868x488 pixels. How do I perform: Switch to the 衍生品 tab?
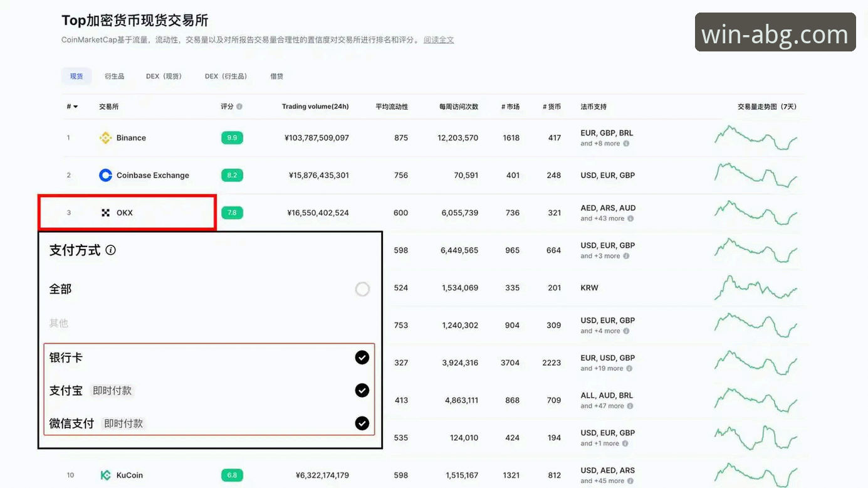113,75
